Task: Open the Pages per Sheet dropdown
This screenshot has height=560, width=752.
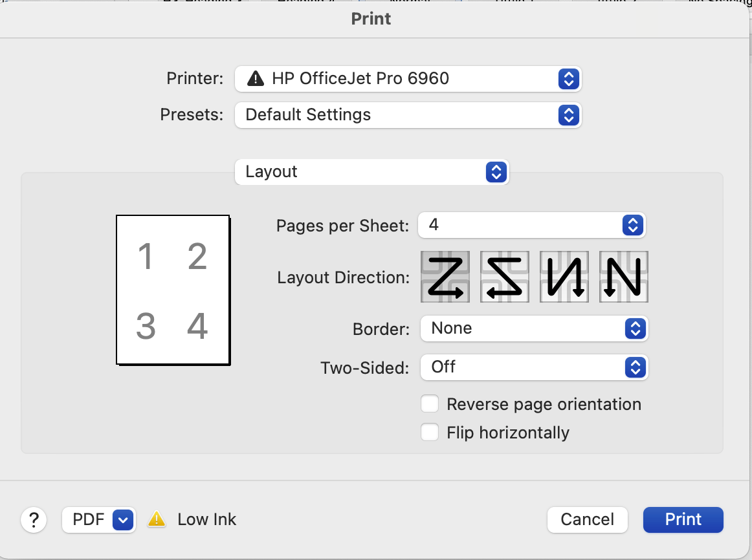Action: [x=532, y=225]
